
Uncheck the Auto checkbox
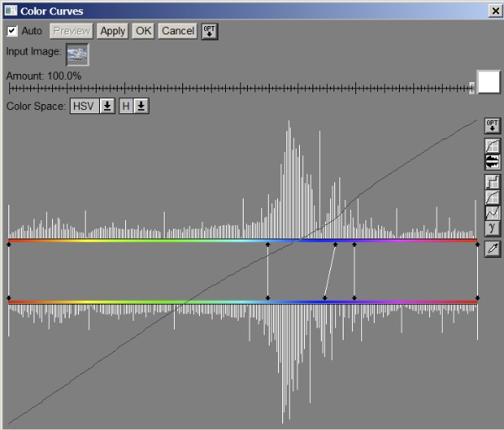(13, 31)
